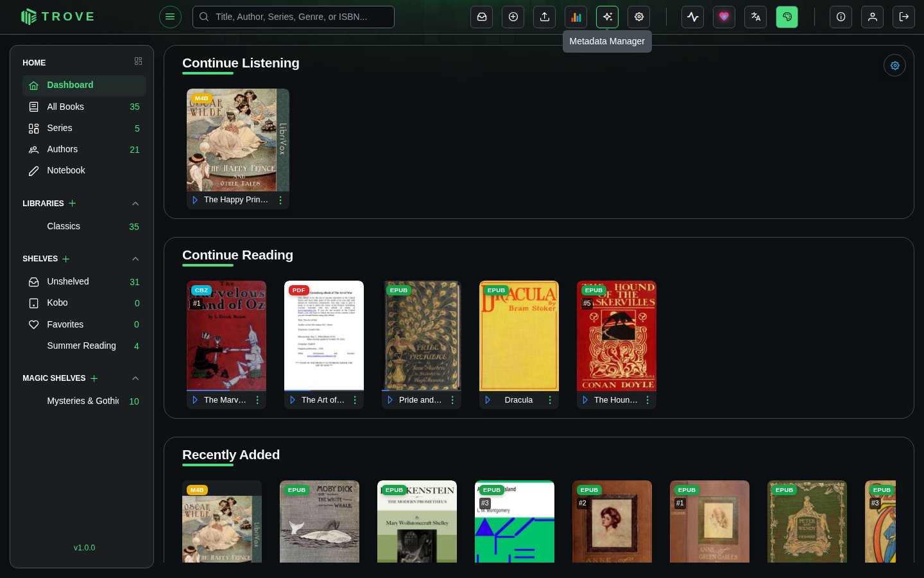Open the Notebook page

click(x=84, y=171)
